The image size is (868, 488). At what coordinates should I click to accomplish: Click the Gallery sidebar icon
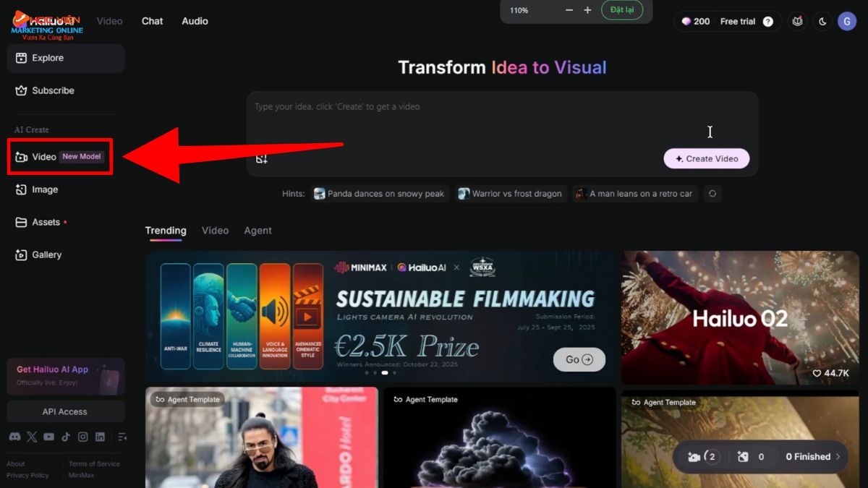click(21, 254)
